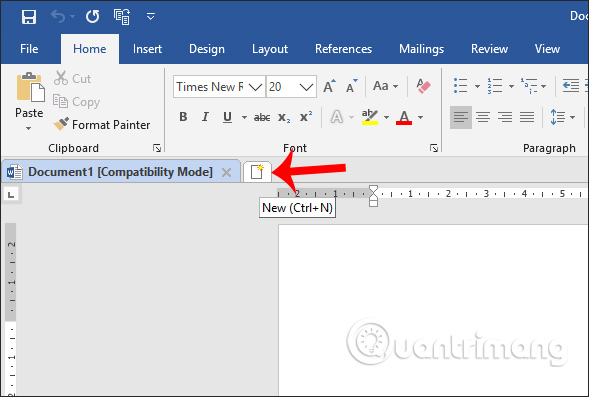Viewport: 589px width, 397px height.
Task: Click the Numbering list icon
Action: point(494,86)
